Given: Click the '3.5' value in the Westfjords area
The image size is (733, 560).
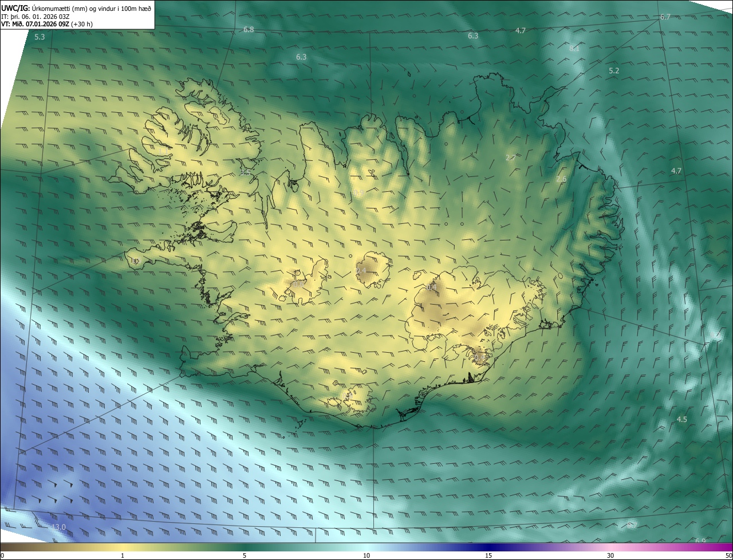Looking at the screenshot, I should click(245, 172).
